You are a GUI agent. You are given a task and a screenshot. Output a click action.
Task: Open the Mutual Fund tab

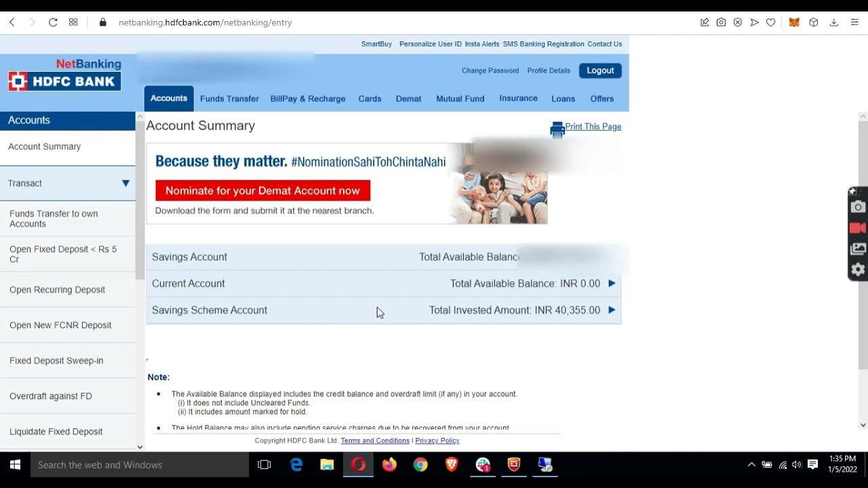point(460,98)
